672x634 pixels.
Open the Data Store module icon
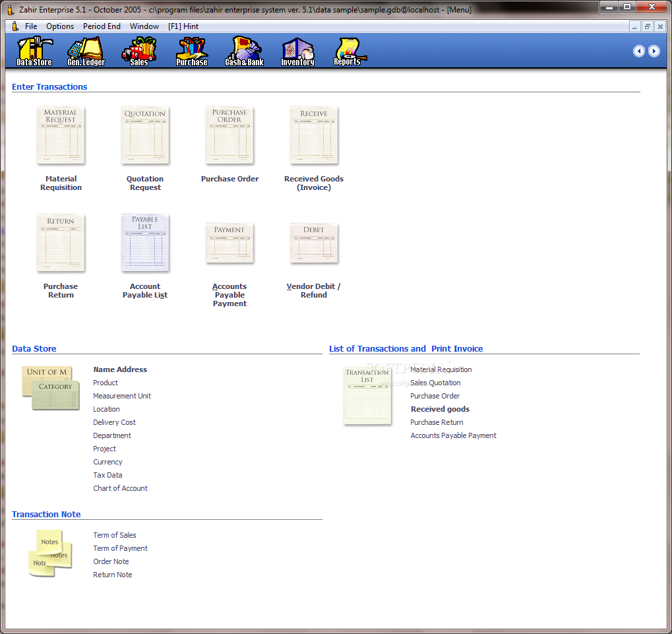pos(34,51)
